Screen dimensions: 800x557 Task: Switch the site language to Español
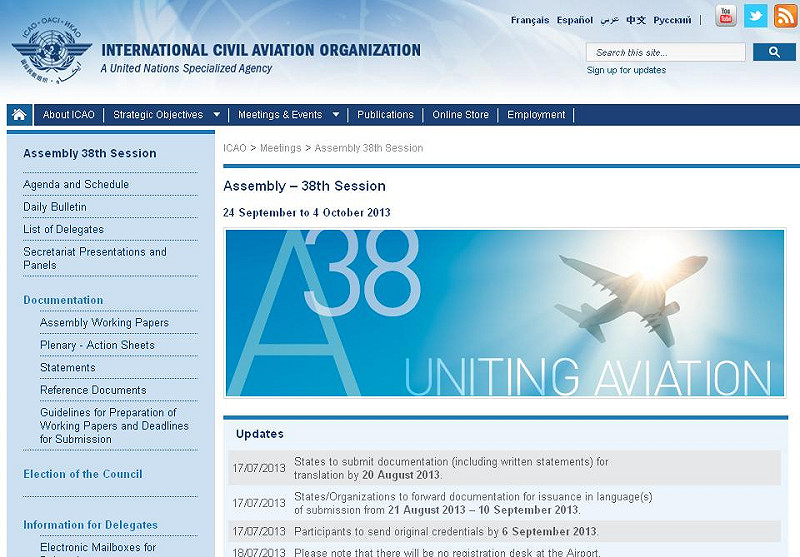coord(575,20)
